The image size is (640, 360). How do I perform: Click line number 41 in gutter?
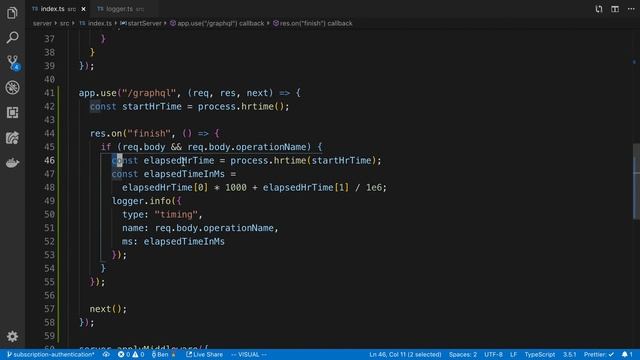(x=49, y=93)
